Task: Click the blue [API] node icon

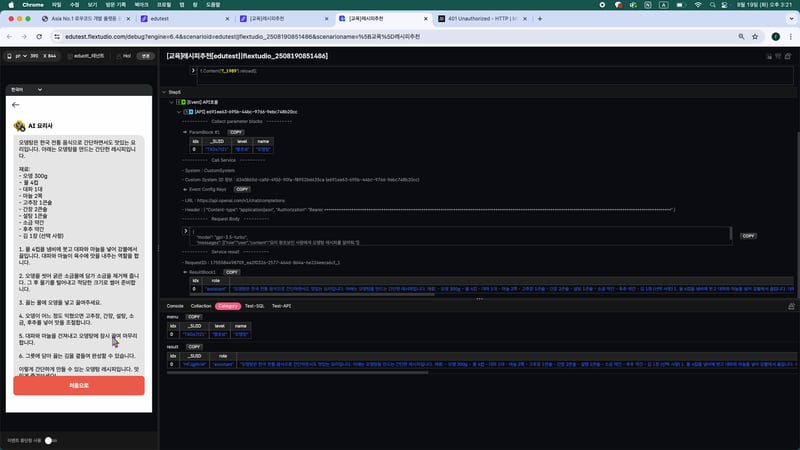Action: [x=190, y=111]
